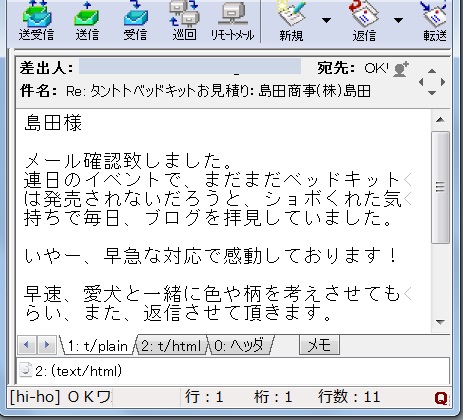The width and height of the screenshot is (463, 420).
Task: Expand the 新規 dropdown arrow
Action: (326, 21)
